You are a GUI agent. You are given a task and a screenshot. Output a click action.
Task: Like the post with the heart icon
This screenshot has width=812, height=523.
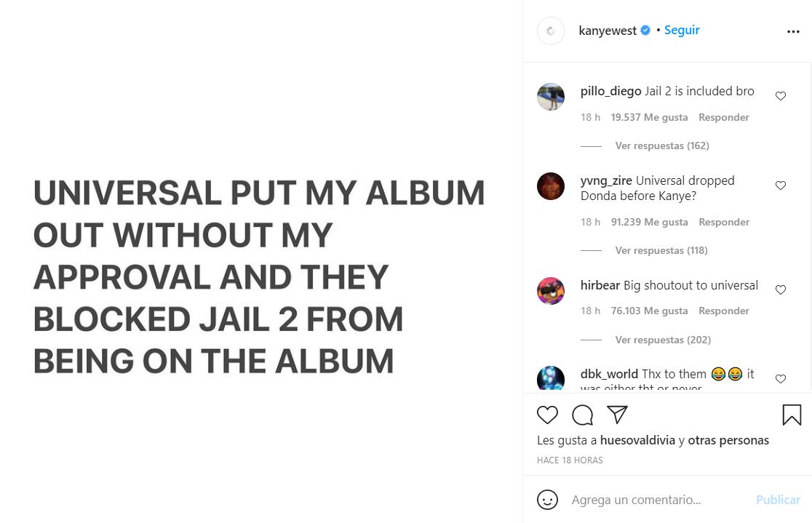[x=547, y=415]
